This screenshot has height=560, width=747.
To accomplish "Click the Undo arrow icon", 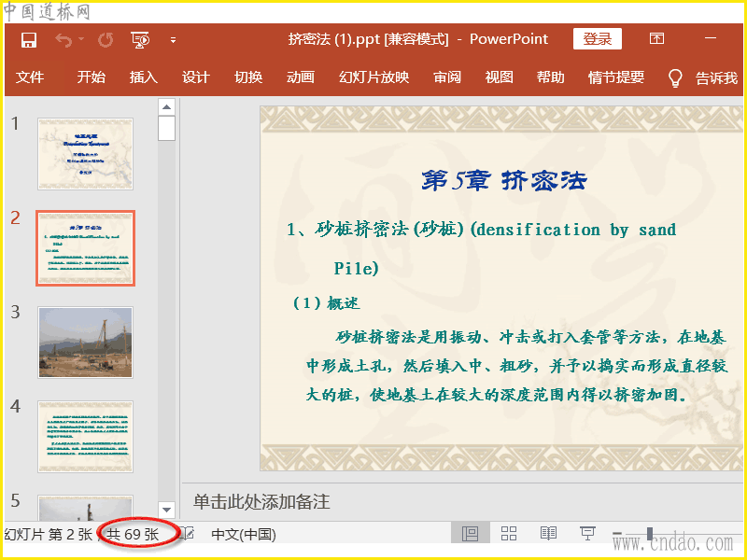I will click(63, 40).
